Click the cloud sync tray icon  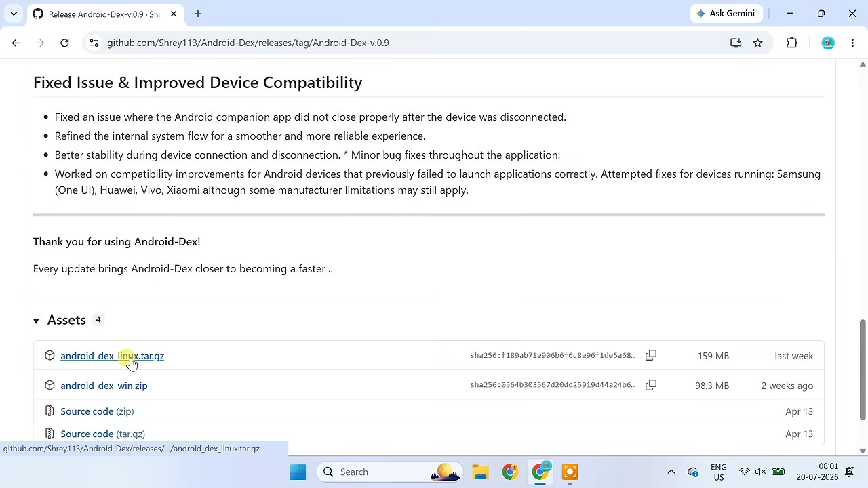click(x=692, y=472)
